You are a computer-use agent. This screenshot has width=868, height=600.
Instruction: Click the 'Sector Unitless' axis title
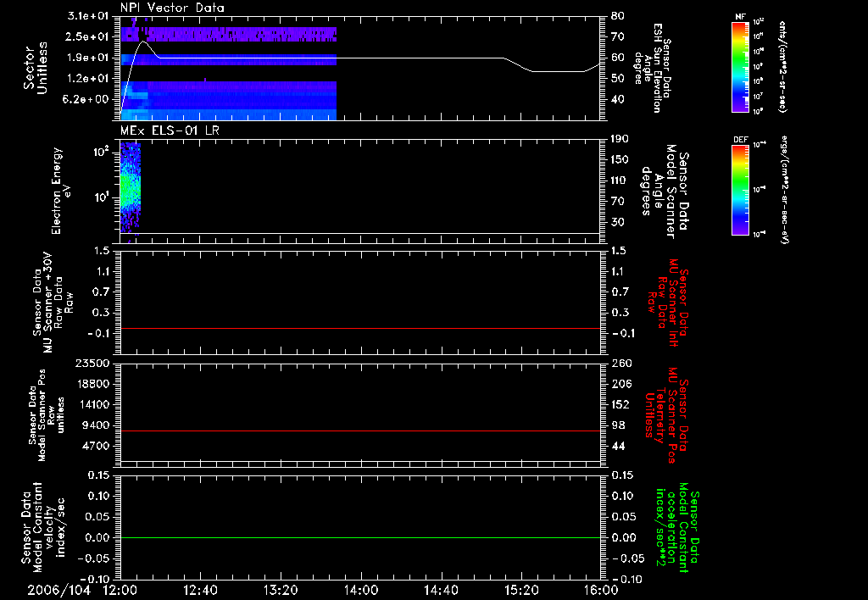[x=36, y=68]
